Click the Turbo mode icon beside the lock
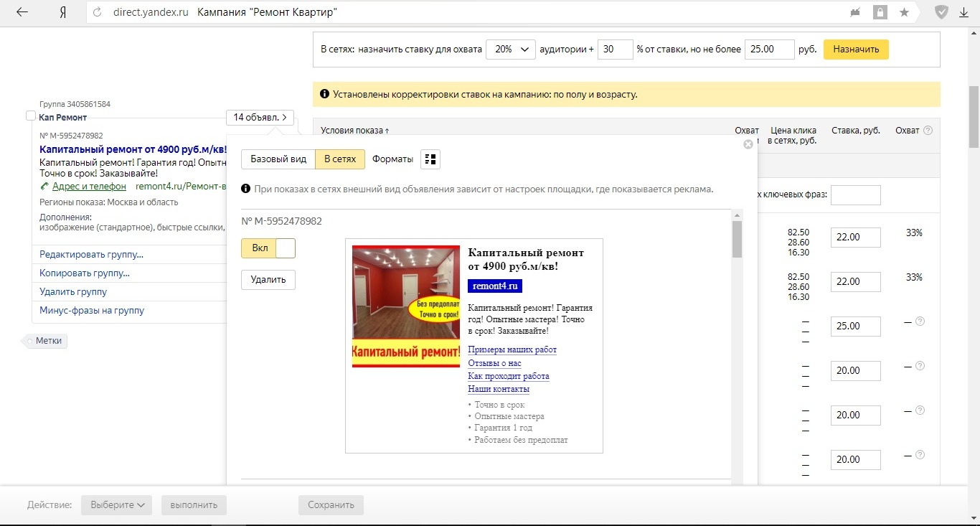Viewport: 980px width, 526px height. point(854,12)
